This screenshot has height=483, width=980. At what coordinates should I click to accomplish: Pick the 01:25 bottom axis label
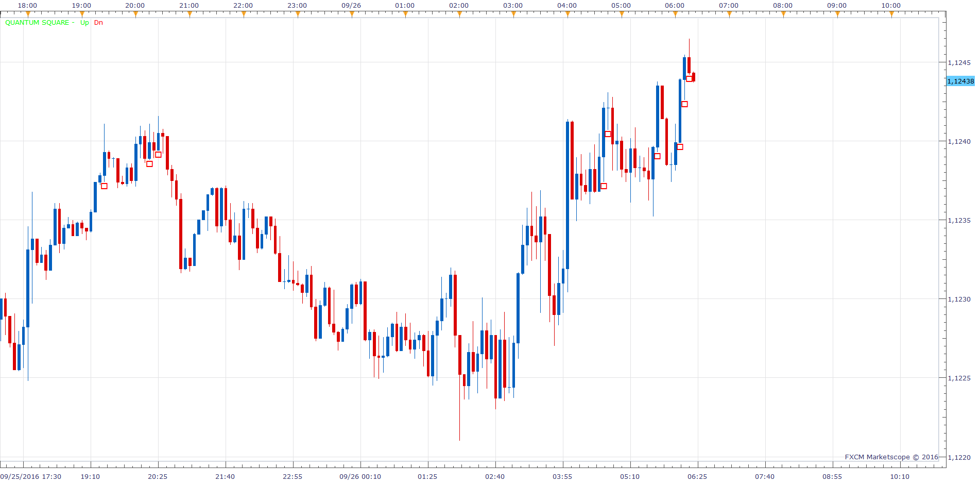point(427,477)
